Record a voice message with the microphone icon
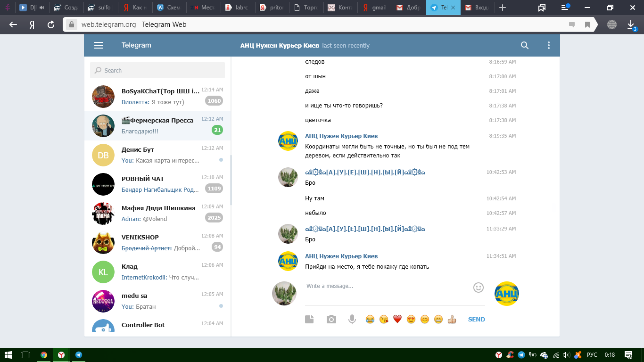 tap(352, 319)
